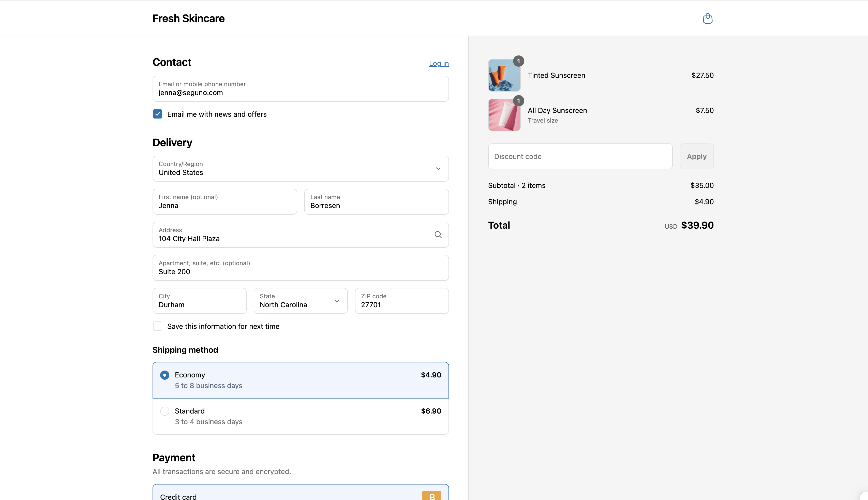The width and height of the screenshot is (868, 500).
Task: Click the shopping bag cart icon
Action: (707, 19)
